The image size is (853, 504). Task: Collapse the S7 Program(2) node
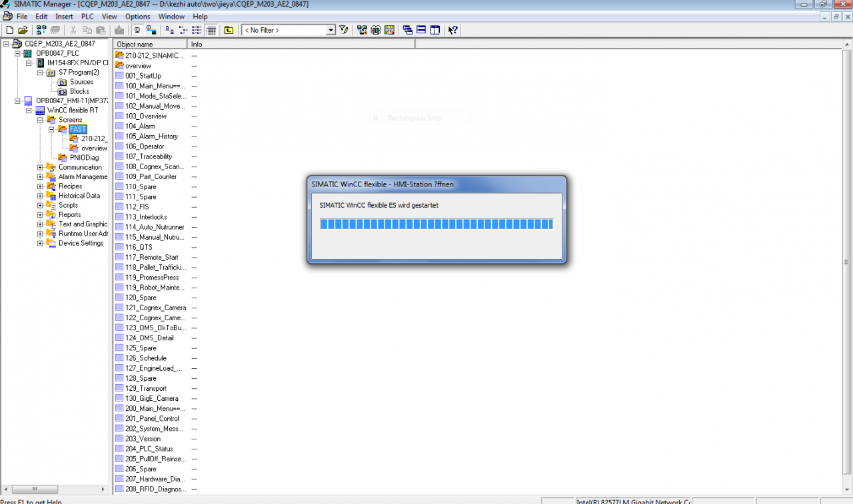40,73
